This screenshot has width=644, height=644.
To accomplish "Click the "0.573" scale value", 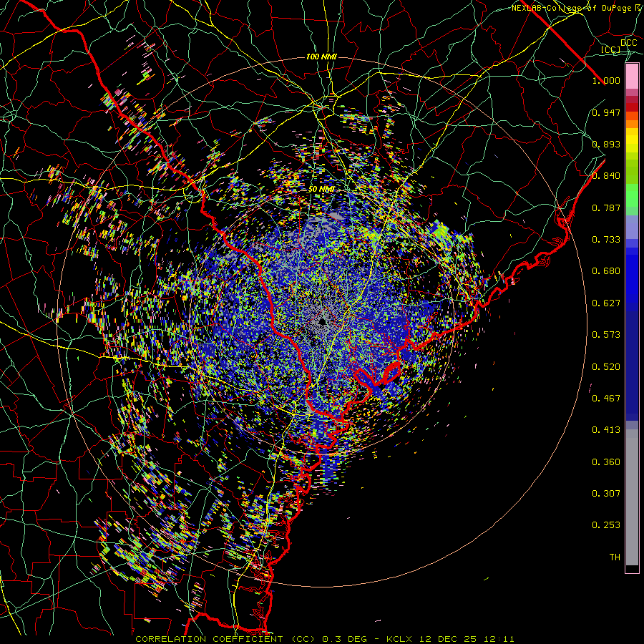I will coord(606,335).
